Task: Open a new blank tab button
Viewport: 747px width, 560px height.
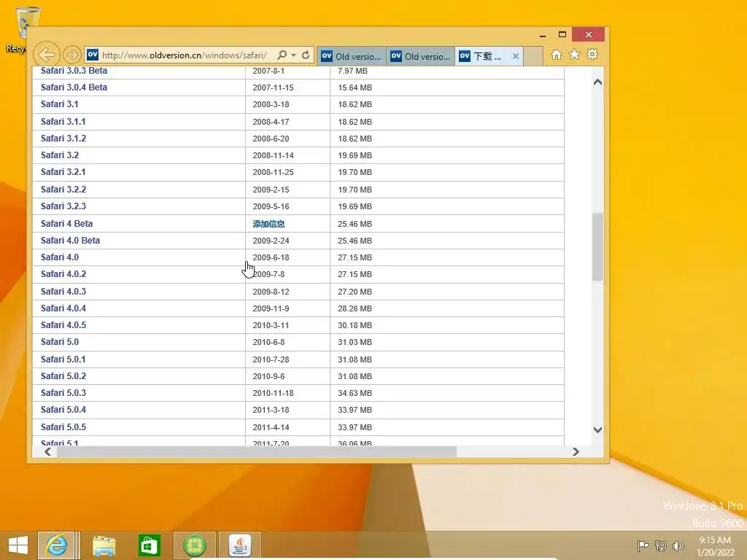Action: tap(533, 56)
